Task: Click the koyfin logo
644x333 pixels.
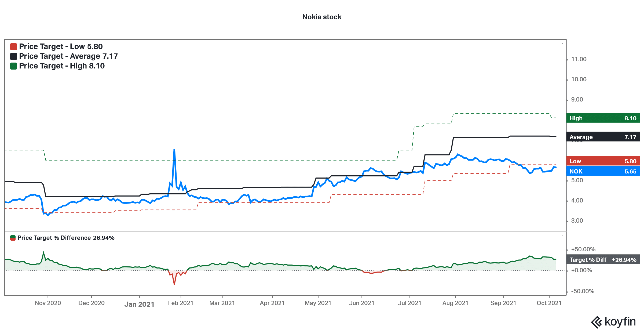Action: [x=613, y=322]
